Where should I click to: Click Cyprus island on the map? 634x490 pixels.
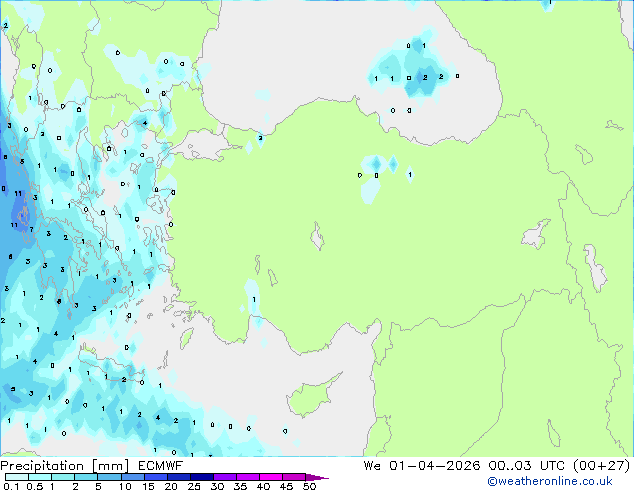[309, 397]
